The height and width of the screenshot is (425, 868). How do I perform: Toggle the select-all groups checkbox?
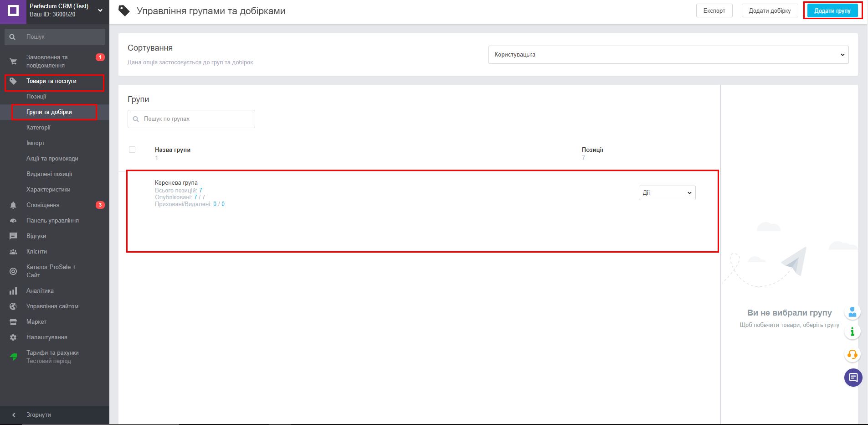click(x=132, y=150)
